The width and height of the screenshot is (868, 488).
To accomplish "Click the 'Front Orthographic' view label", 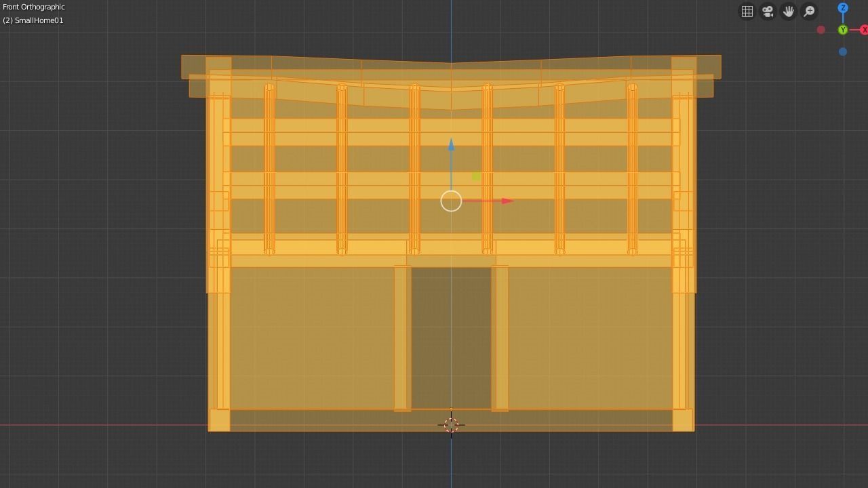I will point(34,7).
